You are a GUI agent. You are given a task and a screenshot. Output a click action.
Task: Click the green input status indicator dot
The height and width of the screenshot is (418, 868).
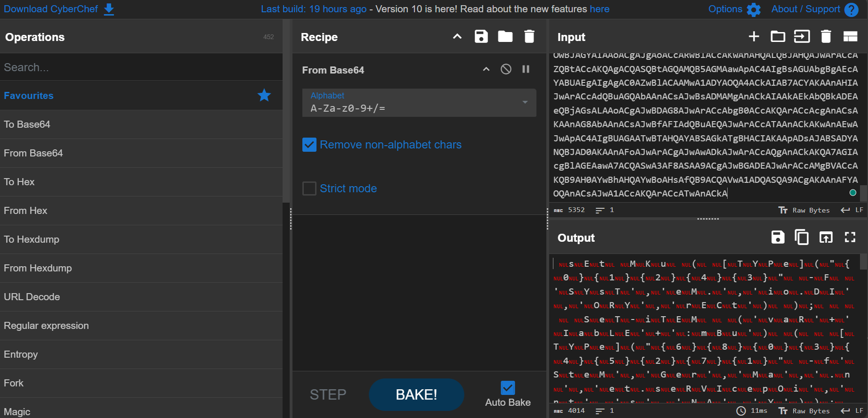tap(852, 193)
